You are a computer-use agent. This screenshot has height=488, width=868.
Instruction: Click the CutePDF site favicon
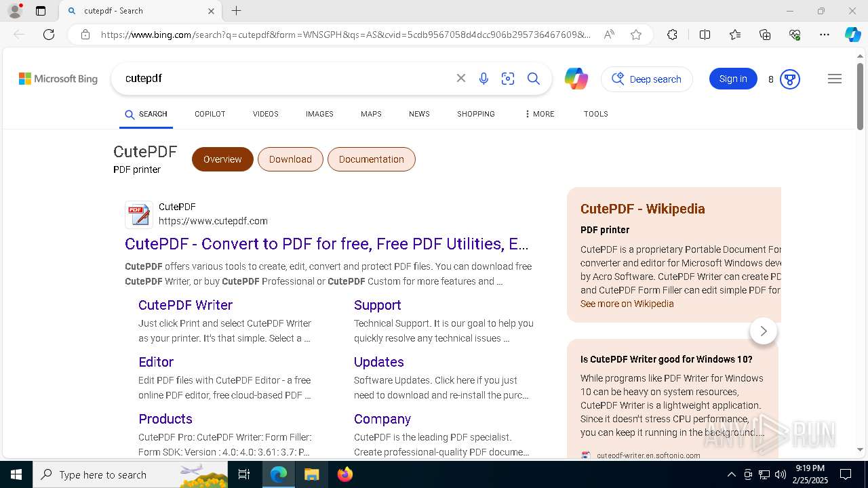point(139,215)
